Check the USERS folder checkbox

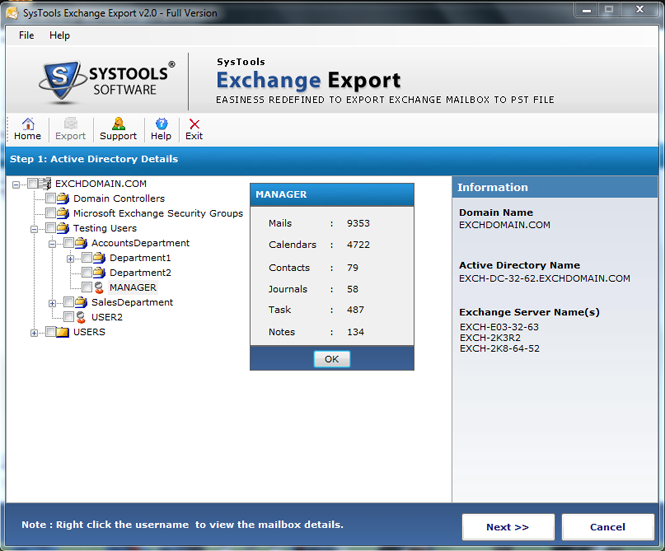click(50, 331)
